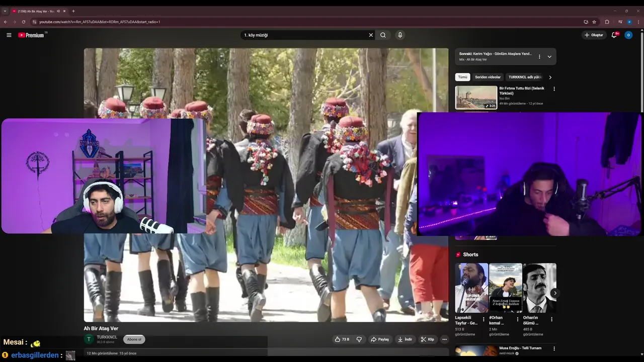Open the notifications bell
Image resolution: width=644 pixels, height=362 pixels.
[x=614, y=35]
